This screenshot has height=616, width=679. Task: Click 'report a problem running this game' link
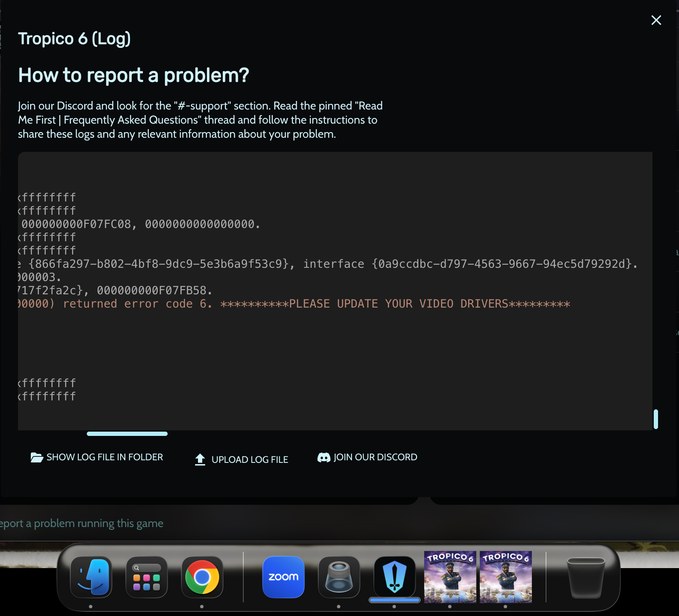tap(82, 523)
